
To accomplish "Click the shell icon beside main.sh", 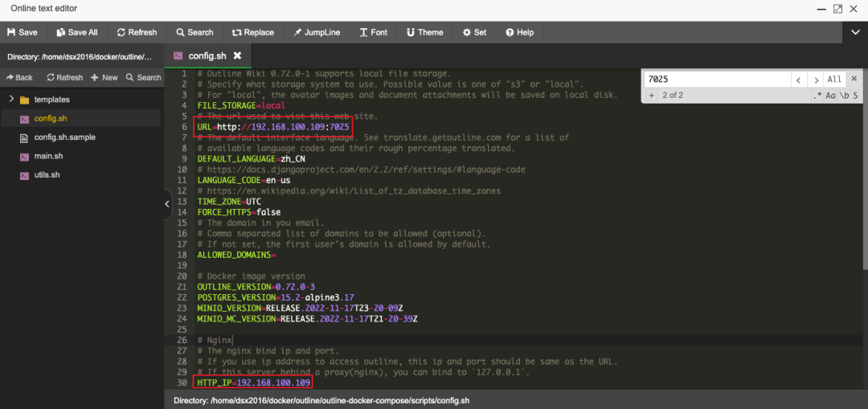I will [24, 157].
